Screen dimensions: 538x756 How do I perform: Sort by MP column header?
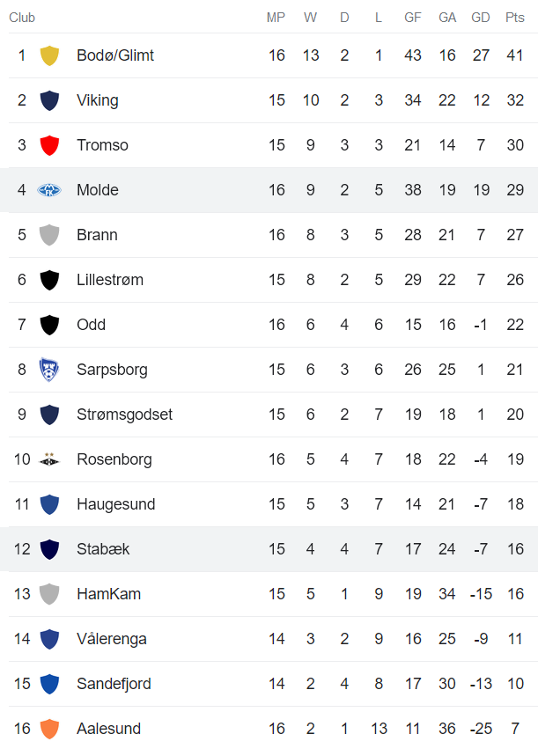[276, 17]
